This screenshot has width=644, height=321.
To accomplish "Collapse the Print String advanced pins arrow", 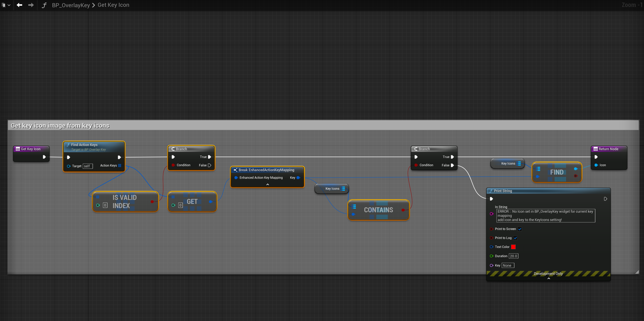I will click(x=548, y=279).
